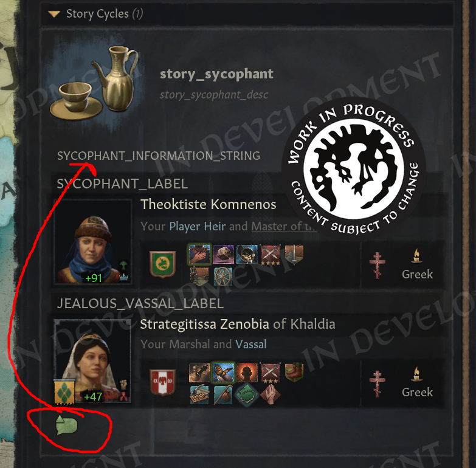Screen dimensions: 476x468
Task: Click Zenobia's Greek culture candle icon
Action: coord(416,375)
